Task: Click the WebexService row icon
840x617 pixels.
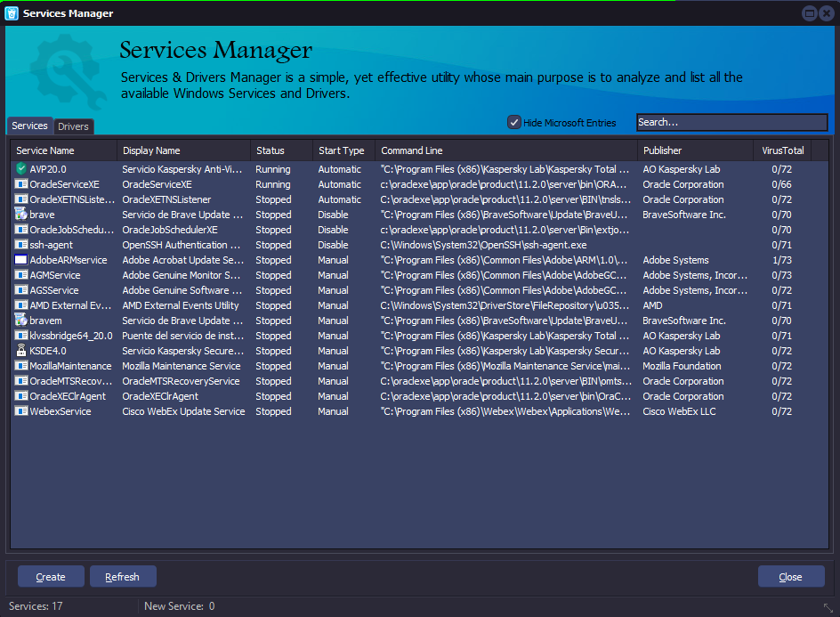Action: pos(20,411)
